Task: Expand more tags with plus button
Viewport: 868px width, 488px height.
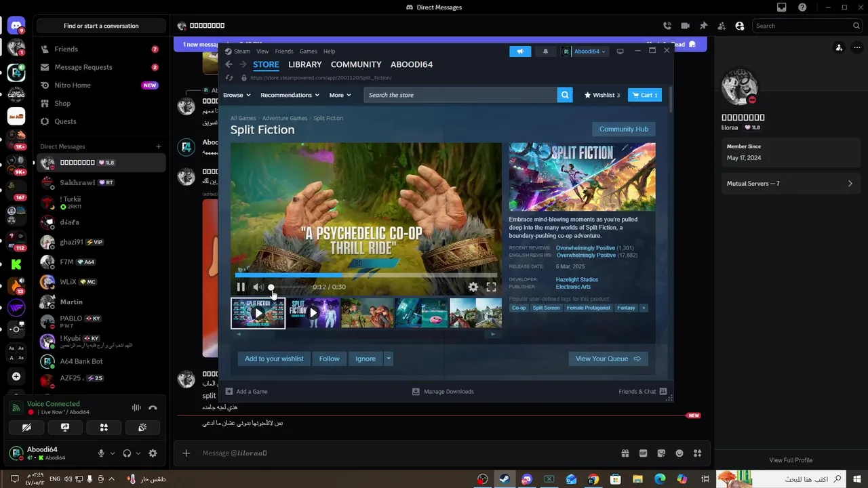Action: click(644, 308)
